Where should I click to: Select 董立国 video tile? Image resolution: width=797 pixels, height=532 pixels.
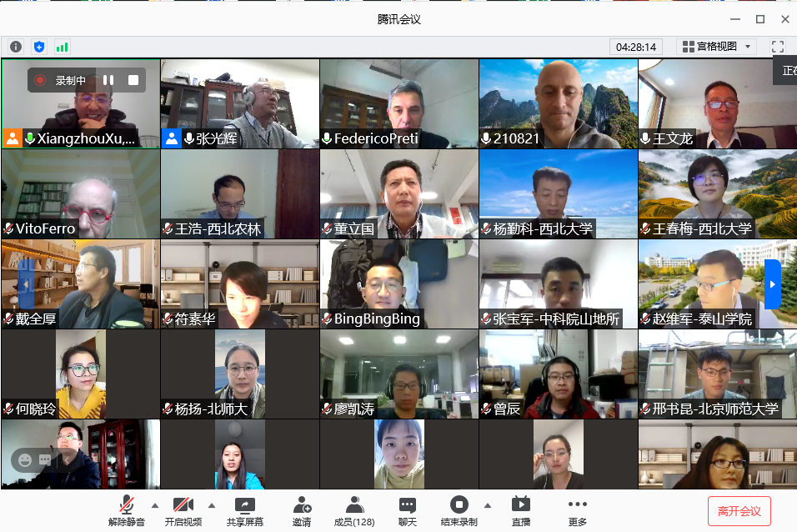pos(399,193)
